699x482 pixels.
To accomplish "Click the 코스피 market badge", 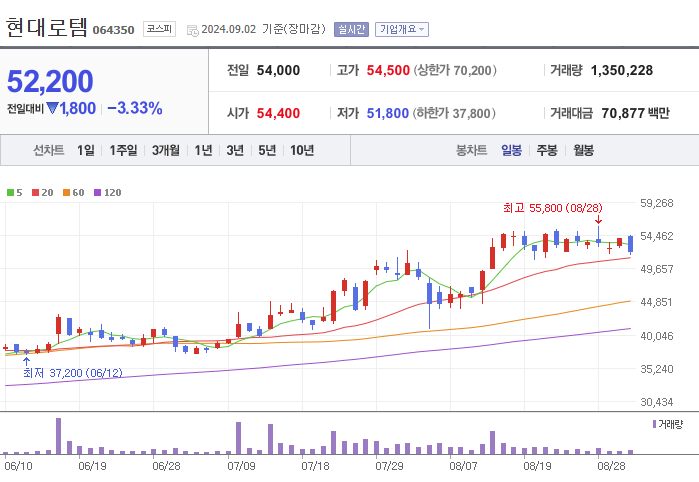I will (x=159, y=29).
